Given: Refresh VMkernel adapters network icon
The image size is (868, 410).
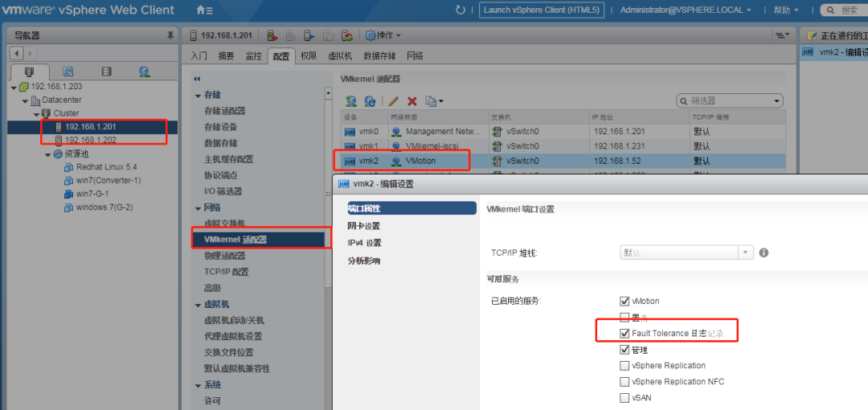Looking at the screenshot, I should [x=370, y=100].
